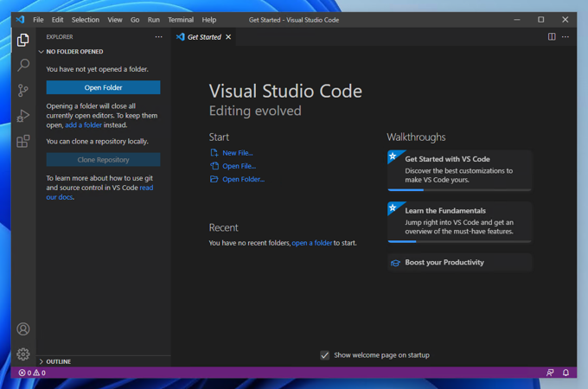Open the Explorer view in activity bar

coord(23,40)
